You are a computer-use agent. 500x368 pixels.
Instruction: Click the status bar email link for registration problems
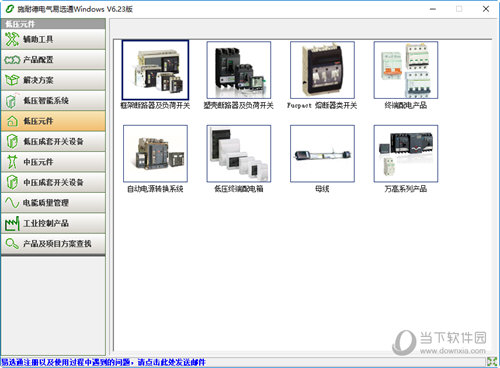(x=103, y=362)
